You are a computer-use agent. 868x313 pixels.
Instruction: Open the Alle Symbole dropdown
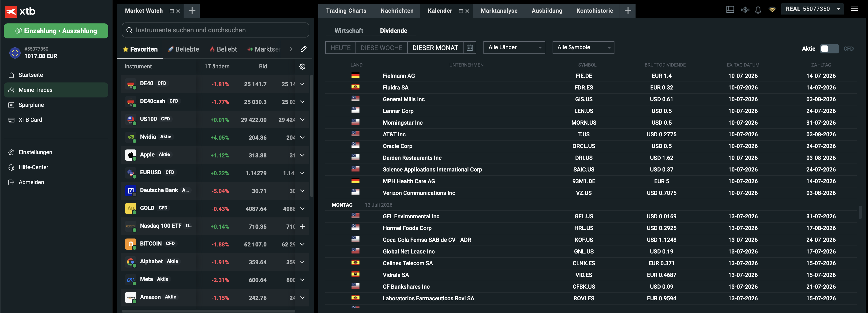(x=583, y=48)
